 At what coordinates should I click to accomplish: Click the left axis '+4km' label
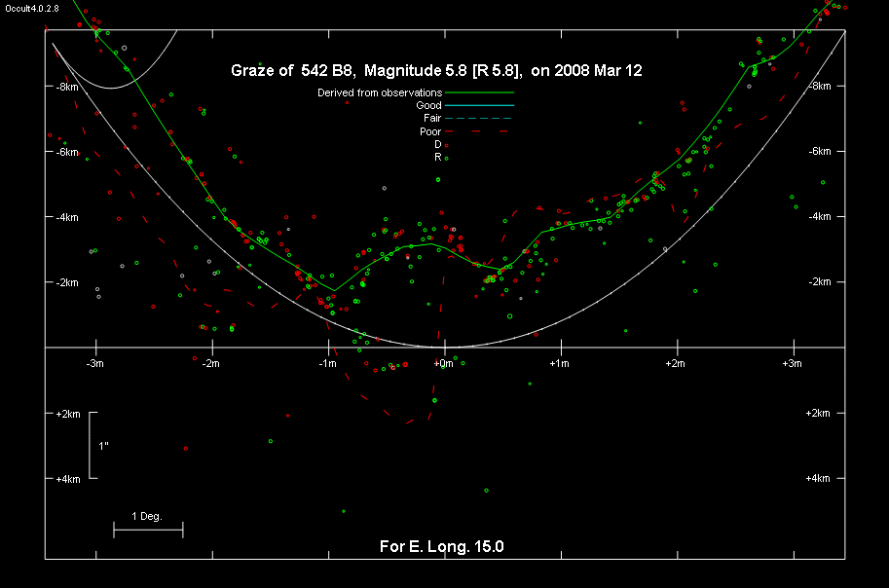[68, 479]
